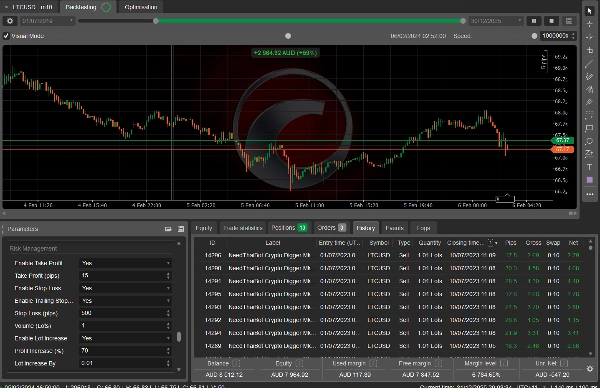Select the cursor pointer tool
This screenshot has height=388, width=600.
pyautogui.click(x=589, y=11)
